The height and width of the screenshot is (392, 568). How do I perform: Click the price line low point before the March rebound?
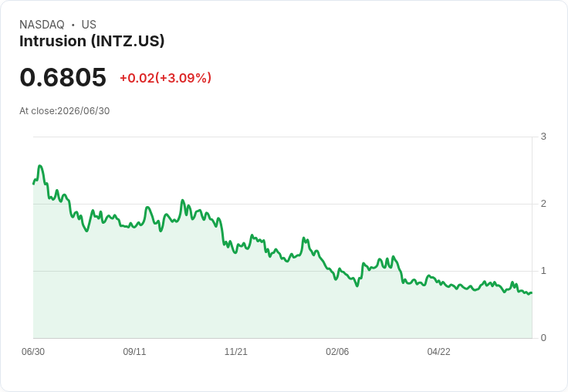(357, 286)
